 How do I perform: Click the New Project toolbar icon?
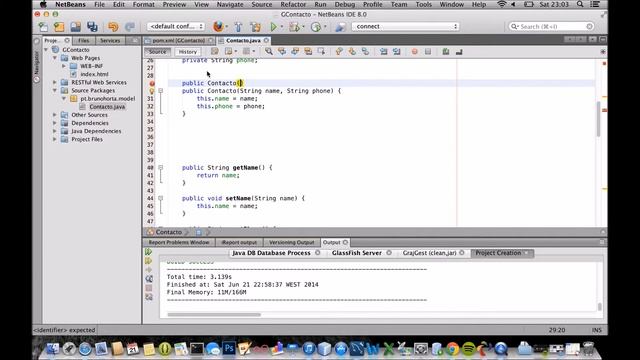pos(59,27)
